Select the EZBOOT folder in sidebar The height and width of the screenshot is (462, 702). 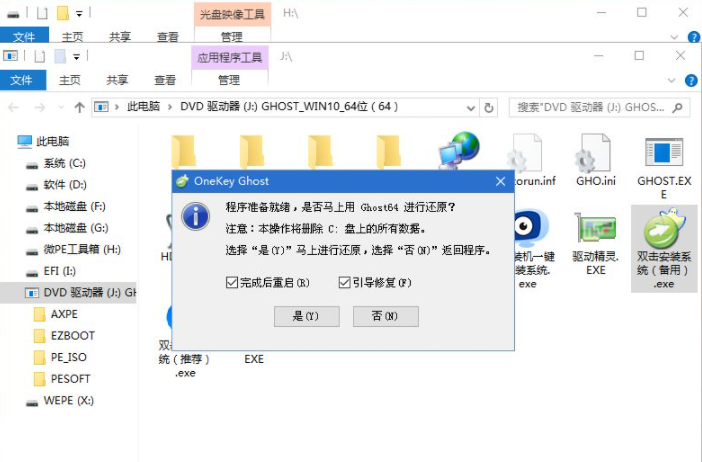click(72, 335)
